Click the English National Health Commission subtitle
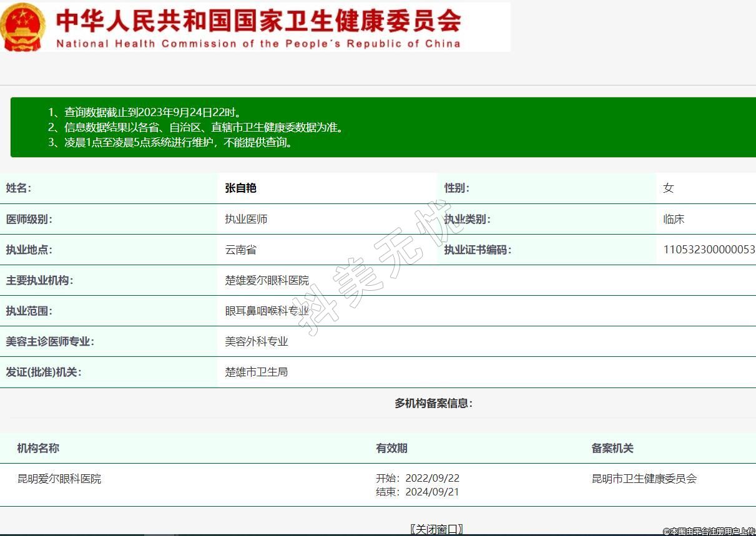Image resolution: width=756 pixels, height=536 pixels. pos(258,44)
